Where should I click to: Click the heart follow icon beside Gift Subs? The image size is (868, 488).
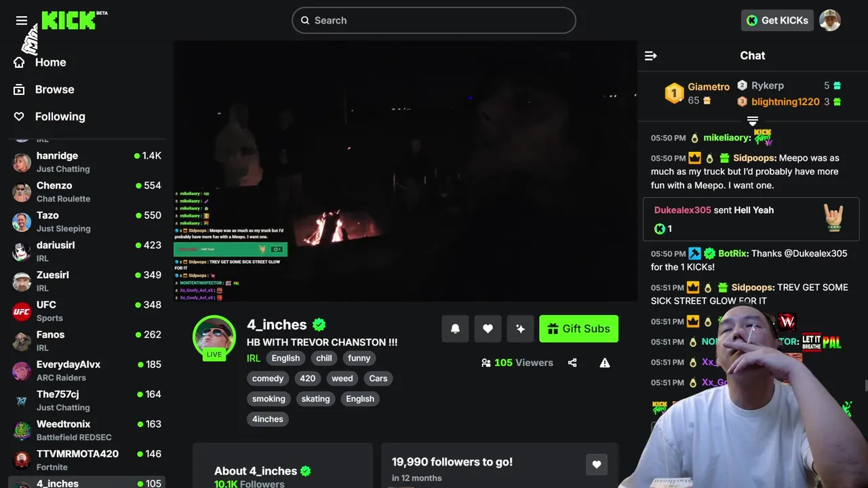click(x=488, y=329)
